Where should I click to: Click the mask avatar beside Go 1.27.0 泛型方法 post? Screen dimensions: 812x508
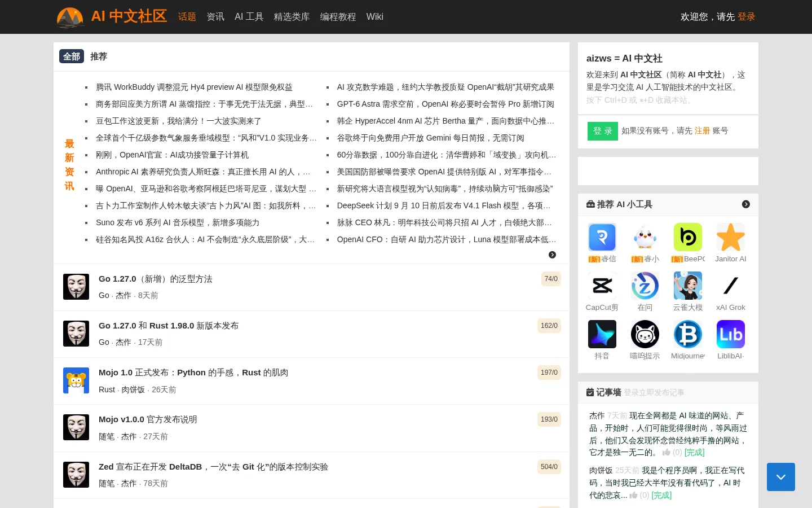click(x=76, y=287)
